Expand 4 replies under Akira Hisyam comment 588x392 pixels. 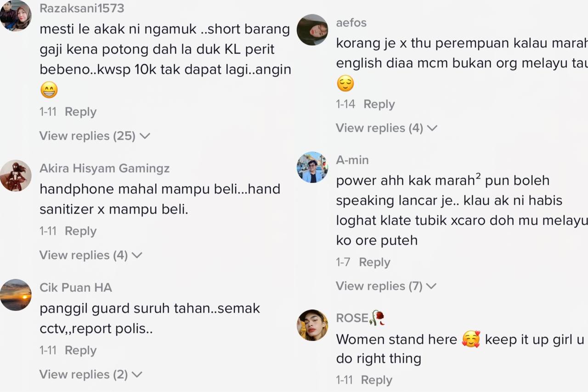90,255
